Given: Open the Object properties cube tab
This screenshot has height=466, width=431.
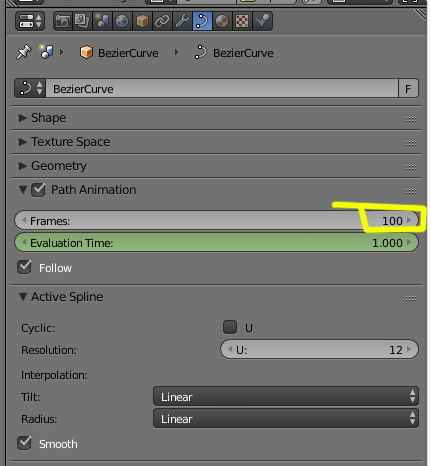Looking at the screenshot, I should [142, 21].
